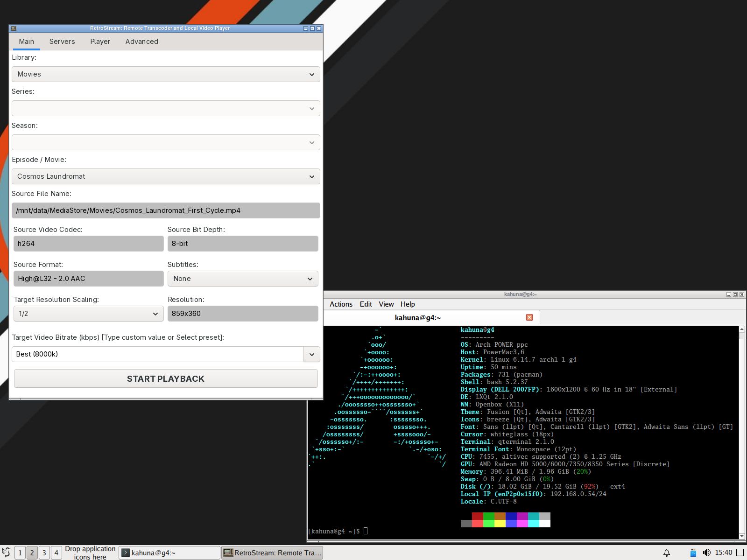Click the START PLAYBACK button
747x560 pixels.
[166, 378]
